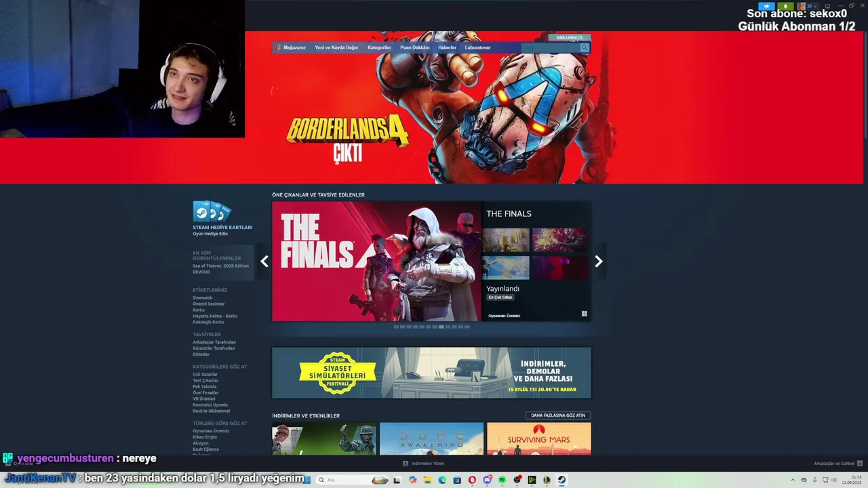Browse Çok Satanlar category
Viewport: 868px width, 488px height.
click(205, 374)
